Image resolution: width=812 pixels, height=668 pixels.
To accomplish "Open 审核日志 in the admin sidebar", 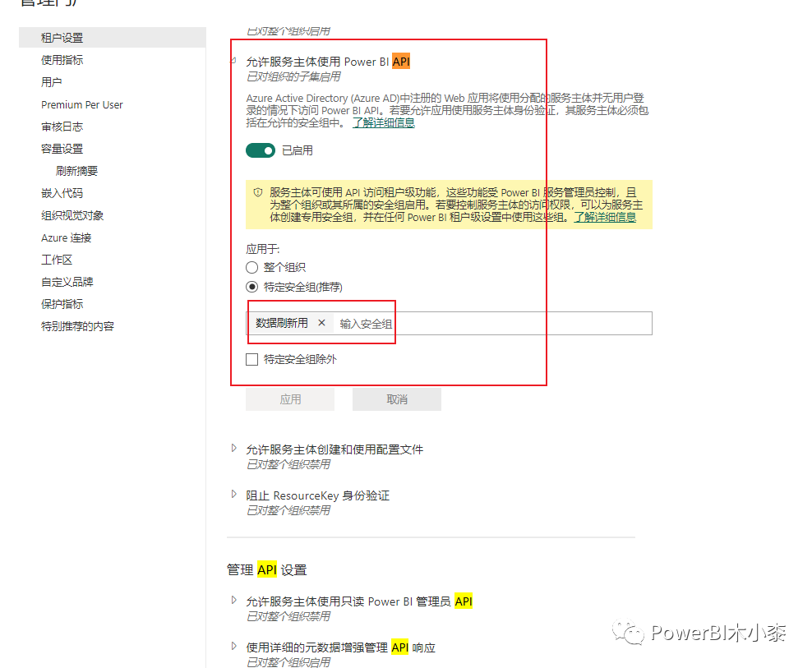I will [62, 127].
